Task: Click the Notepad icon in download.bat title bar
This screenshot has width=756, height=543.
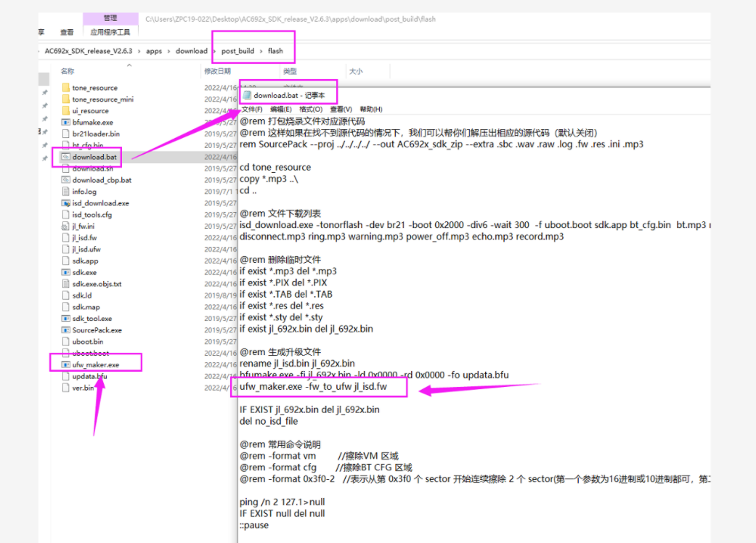Action: pyautogui.click(x=248, y=95)
